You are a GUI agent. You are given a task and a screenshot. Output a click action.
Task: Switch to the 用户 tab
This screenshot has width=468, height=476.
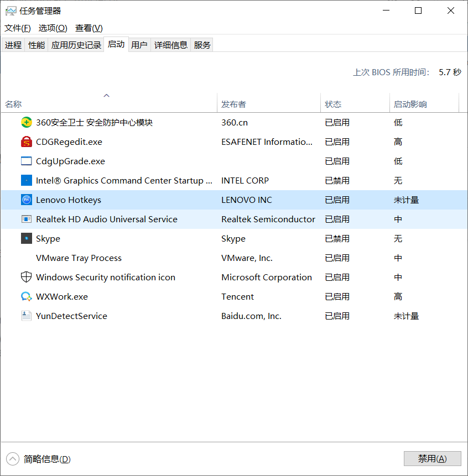pyautogui.click(x=139, y=45)
